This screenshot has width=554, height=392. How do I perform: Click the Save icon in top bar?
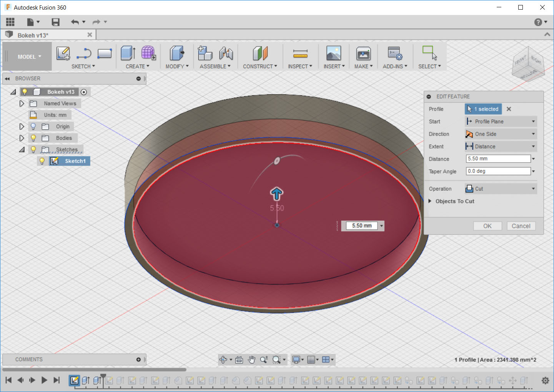(56, 22)
